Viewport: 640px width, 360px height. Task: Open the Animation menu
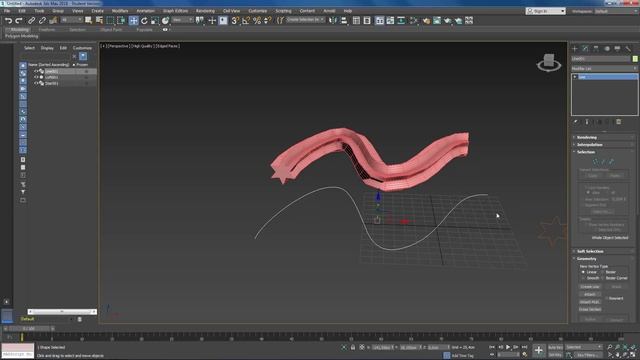pos(145,11)
